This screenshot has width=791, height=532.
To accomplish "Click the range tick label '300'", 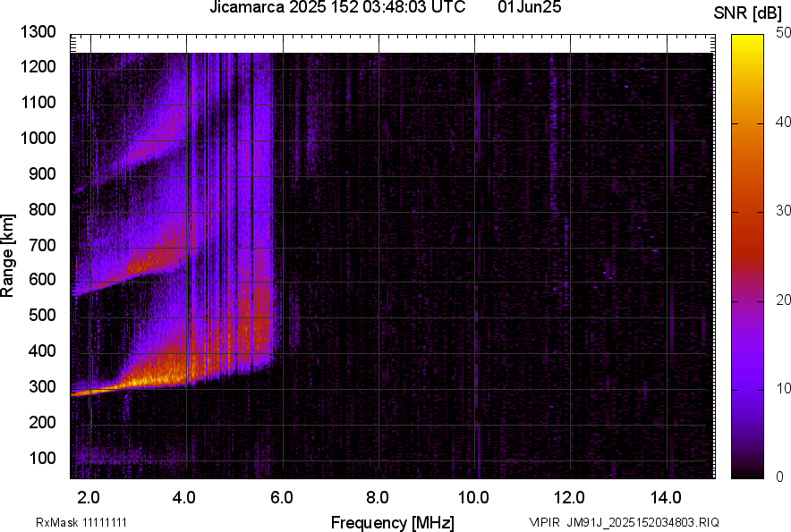I will click(x=42, y=387).
